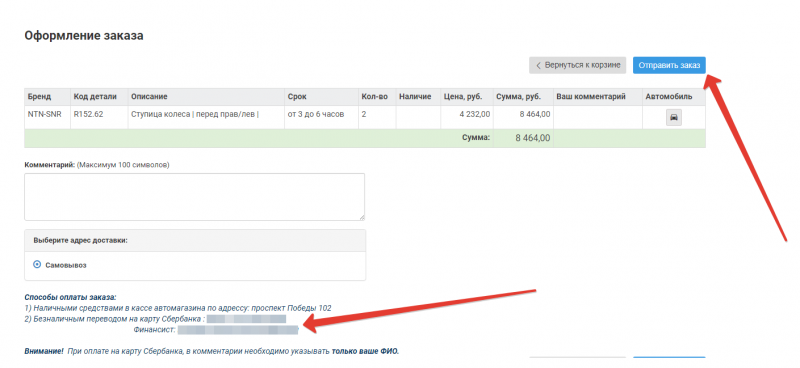
Task: Click the Цена, руб. column header
Action: coord(467,96)
